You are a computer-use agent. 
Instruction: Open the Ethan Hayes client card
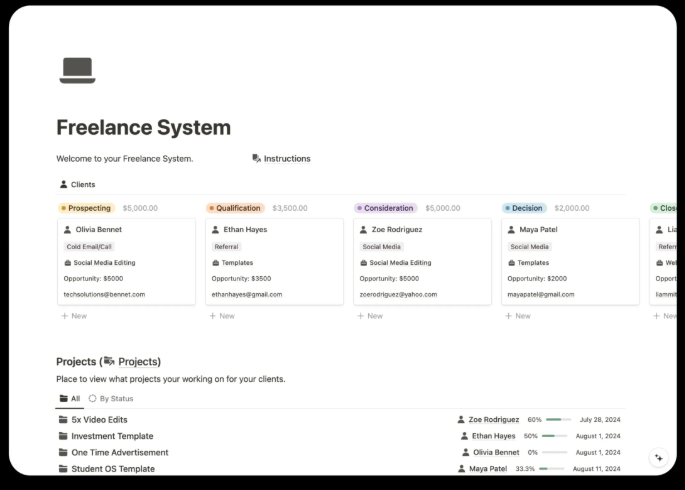274,262
